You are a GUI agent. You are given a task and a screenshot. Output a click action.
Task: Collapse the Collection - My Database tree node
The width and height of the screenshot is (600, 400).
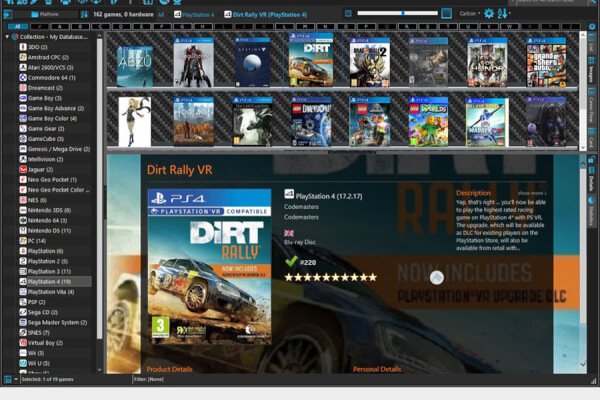point(7,37)
